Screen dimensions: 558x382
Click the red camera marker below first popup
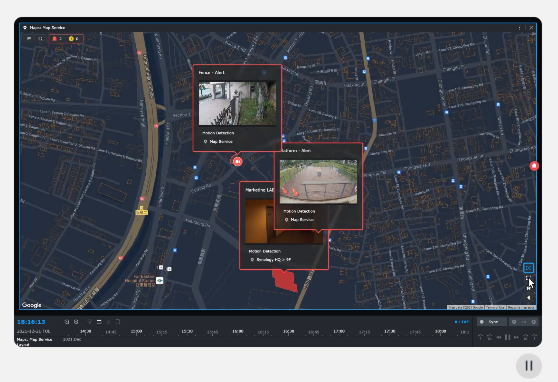tap(237, 161)
